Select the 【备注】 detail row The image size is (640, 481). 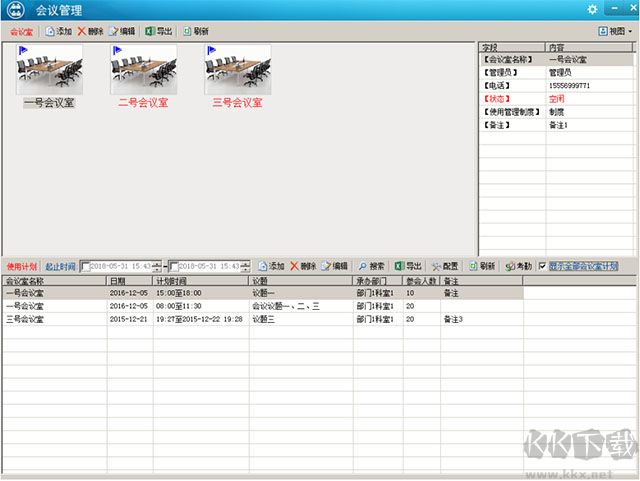[557, 125]
